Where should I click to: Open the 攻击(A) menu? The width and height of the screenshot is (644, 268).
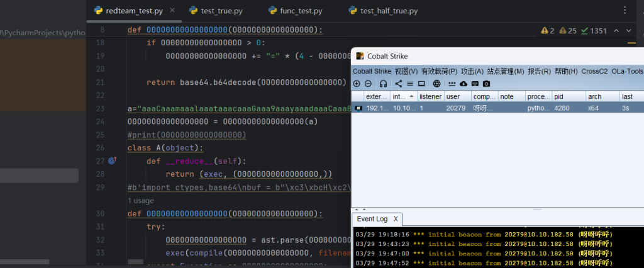tap(472, 71)
